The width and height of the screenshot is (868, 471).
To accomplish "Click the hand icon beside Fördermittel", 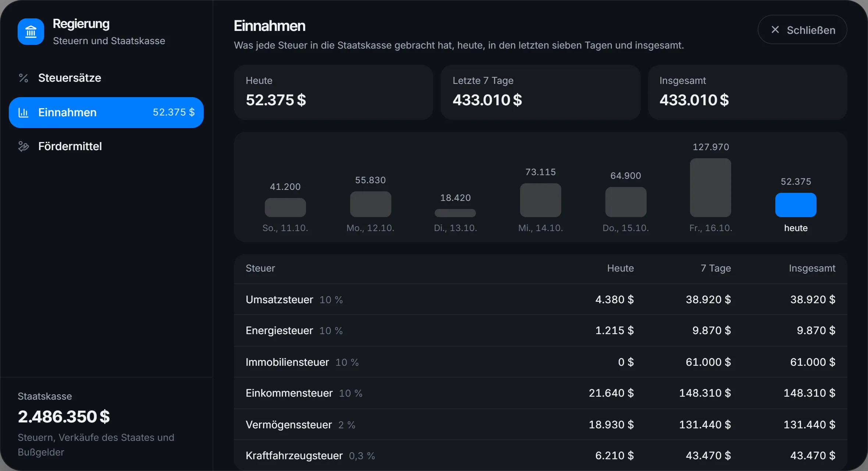I will tap(24, 146).
